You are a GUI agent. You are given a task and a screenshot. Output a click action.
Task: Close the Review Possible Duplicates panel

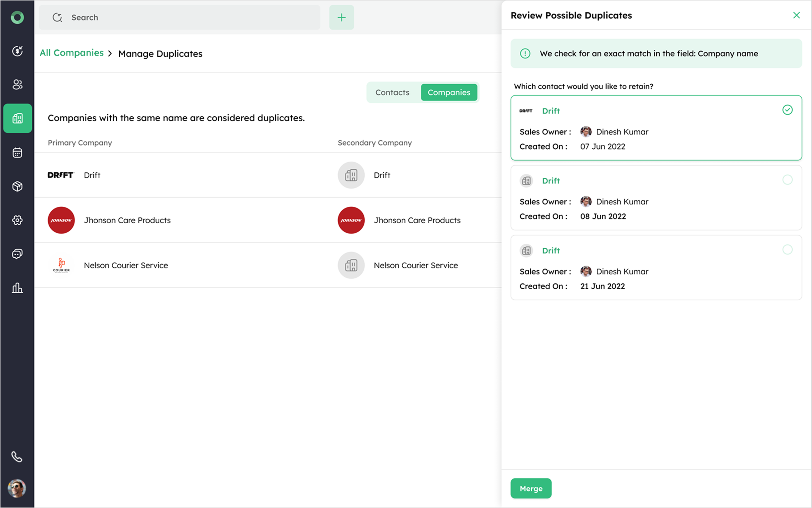coord(796,16)
